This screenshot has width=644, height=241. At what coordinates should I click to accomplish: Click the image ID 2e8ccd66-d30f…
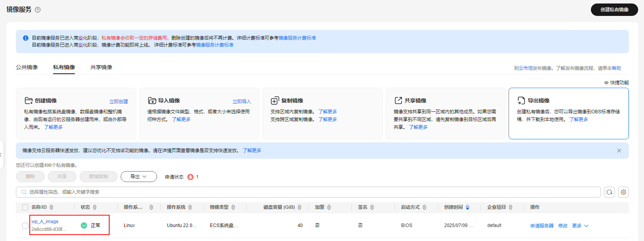[49, 229]
